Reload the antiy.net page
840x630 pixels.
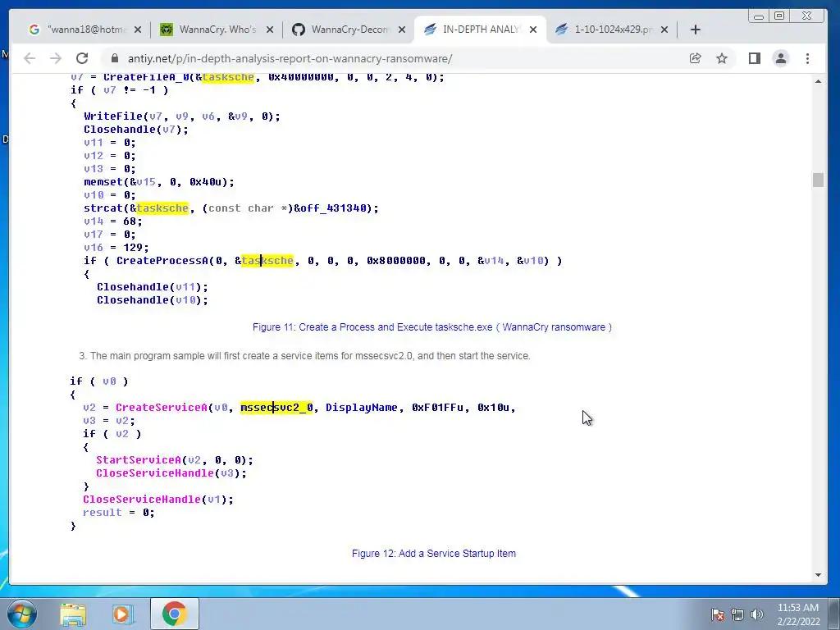(82, 58)
